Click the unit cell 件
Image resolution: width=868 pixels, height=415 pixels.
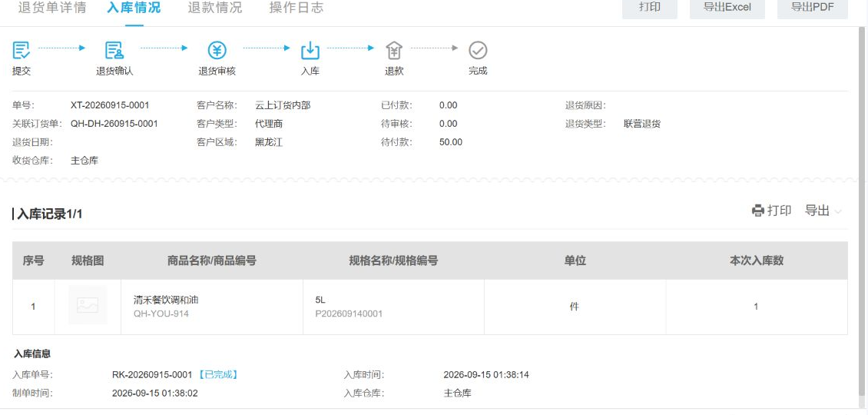pos(574,306)
